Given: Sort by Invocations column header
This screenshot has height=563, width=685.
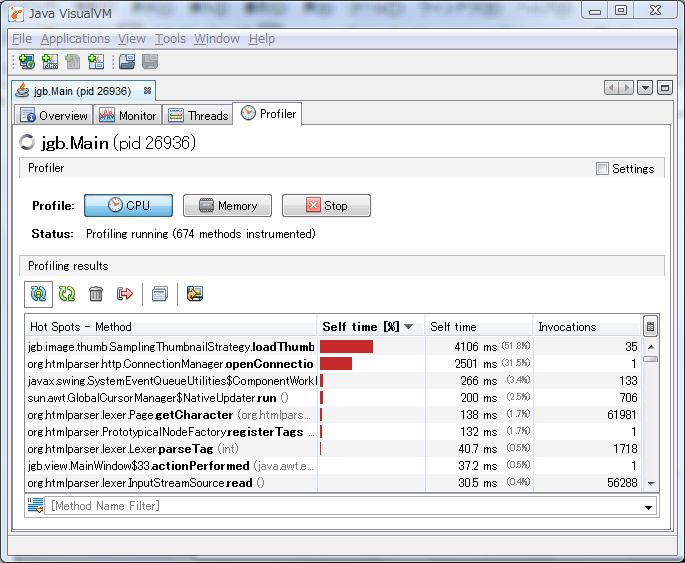Looking at the screenshot, I should (x=587, y=326).
